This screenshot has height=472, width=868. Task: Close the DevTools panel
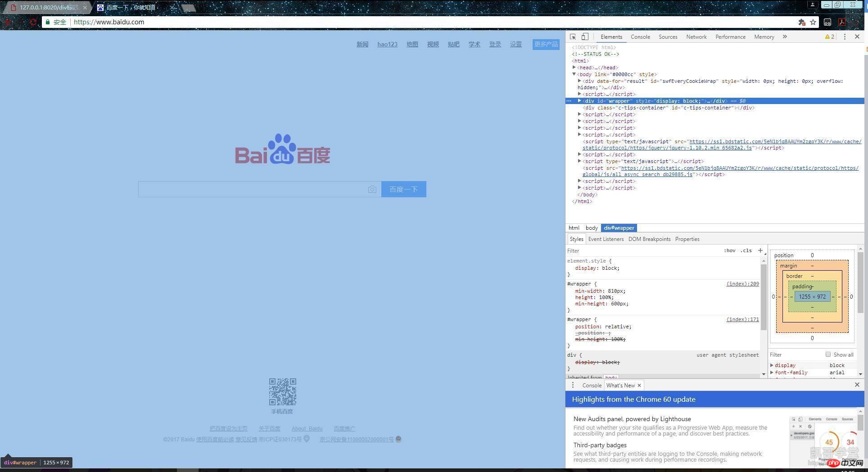(857, 37)
